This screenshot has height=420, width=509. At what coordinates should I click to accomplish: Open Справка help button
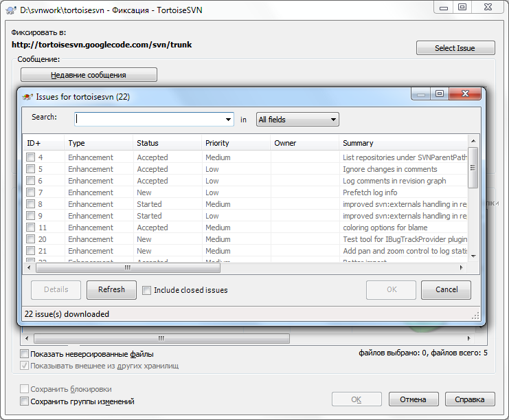pyautogui.click(x=470, y=399)
